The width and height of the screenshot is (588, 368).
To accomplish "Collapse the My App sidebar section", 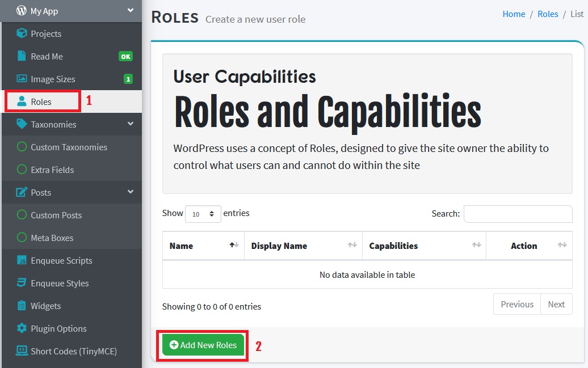I will 131,10.
